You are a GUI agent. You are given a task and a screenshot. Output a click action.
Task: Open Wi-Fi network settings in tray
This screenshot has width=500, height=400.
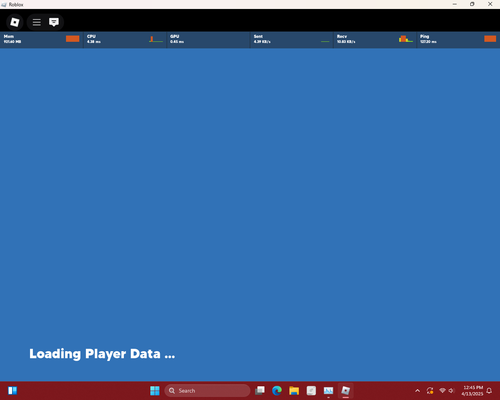[442, 391]
